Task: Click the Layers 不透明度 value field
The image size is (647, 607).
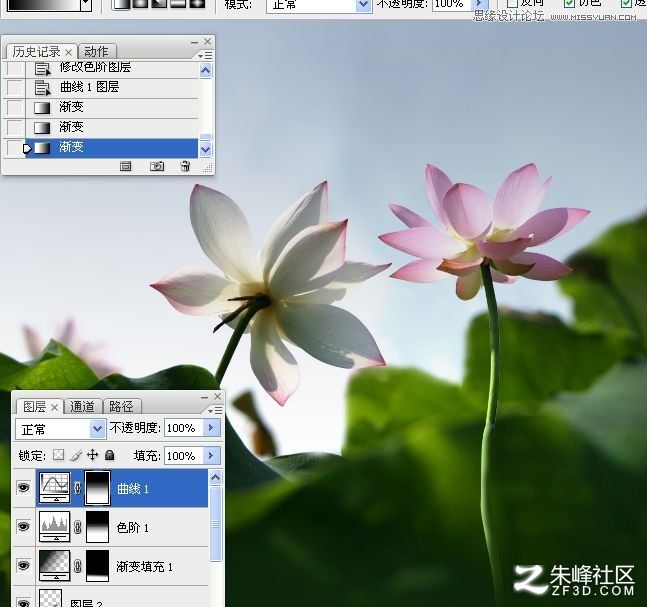Action: coord(184,427)
